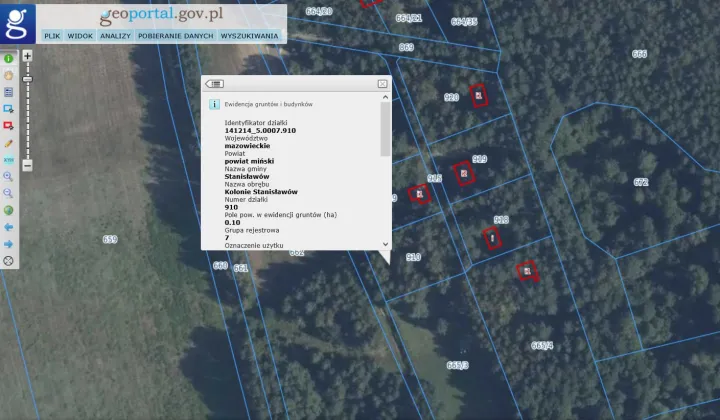Select the green info identify tool

point(8,59)
